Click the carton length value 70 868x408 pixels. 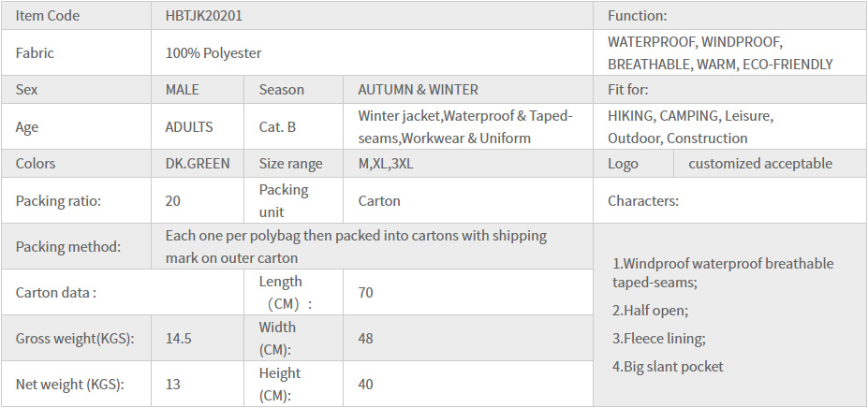(x=365, y=293)
